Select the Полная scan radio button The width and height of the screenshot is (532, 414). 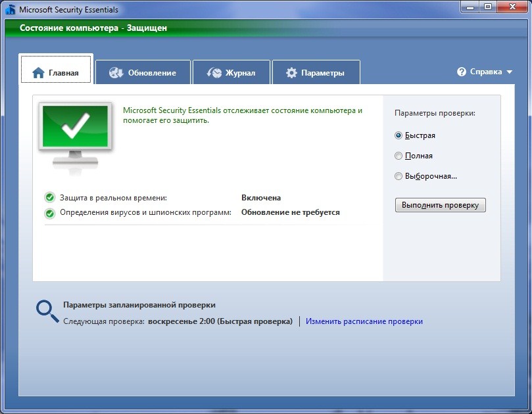399,156
